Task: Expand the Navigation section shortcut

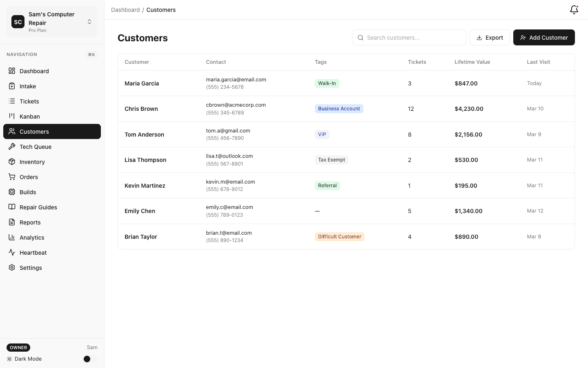Action: [91, 54]
